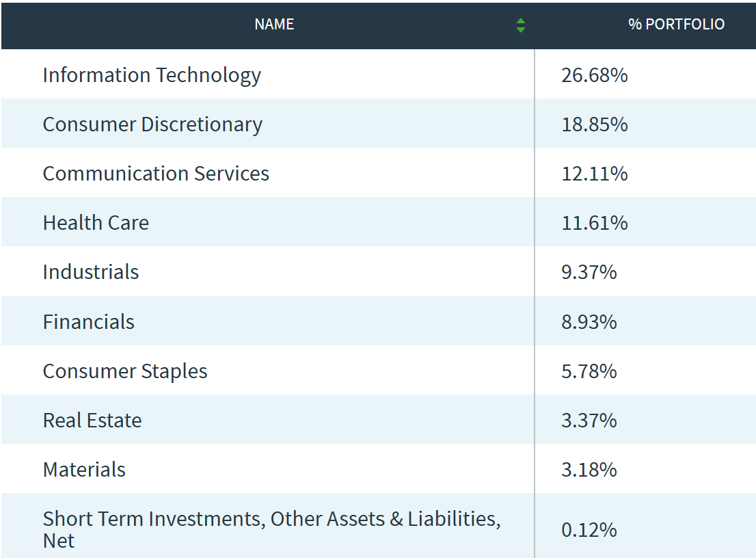Sort the table by the NAME column
This screenshot has width=756, height=558.
[x=273, y=24]
